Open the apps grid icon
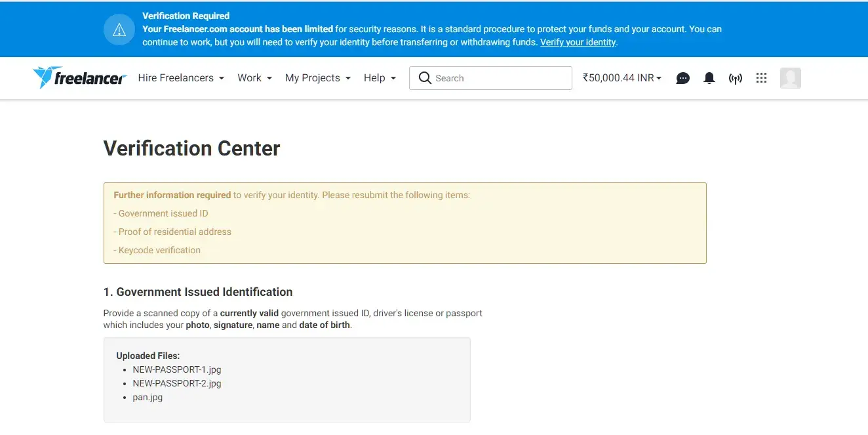Image resolution: width=868 pixels, height=435 pixels. click(x=761, y=78)
